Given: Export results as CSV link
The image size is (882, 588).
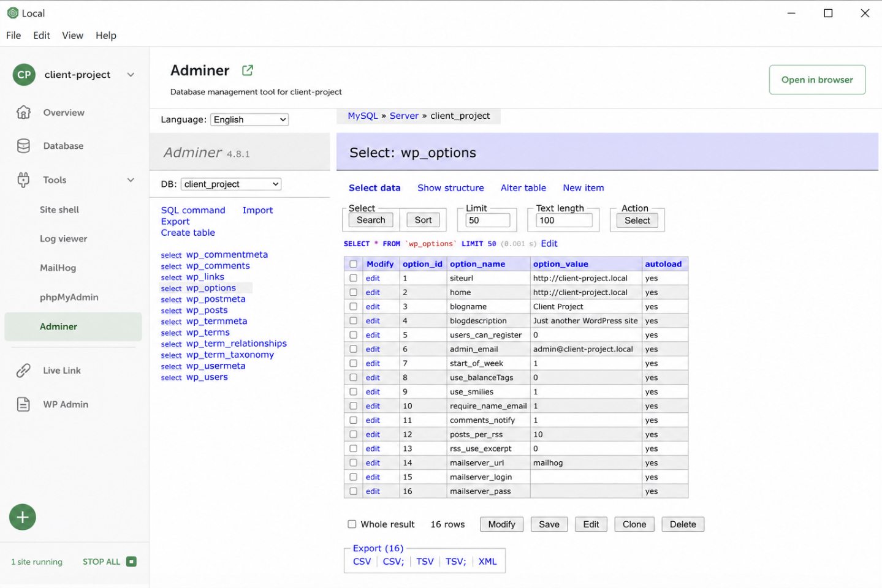Looking at the screenshot, I should 362,562.
